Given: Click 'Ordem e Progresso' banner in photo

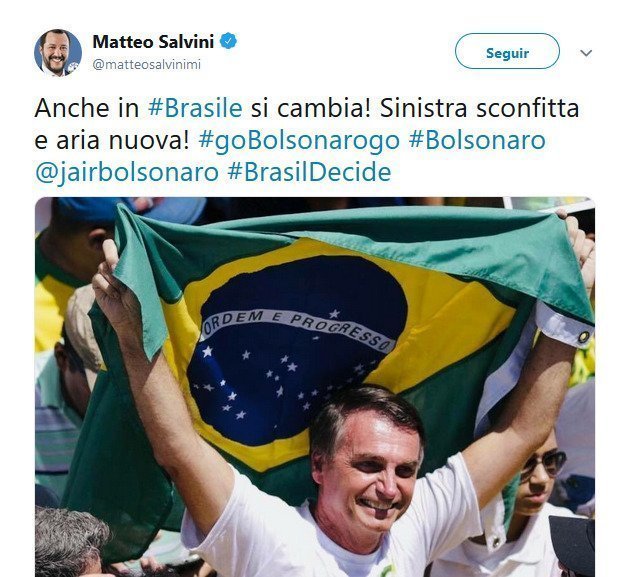Looking at the screenshot, I should click(x=297, y=328).
